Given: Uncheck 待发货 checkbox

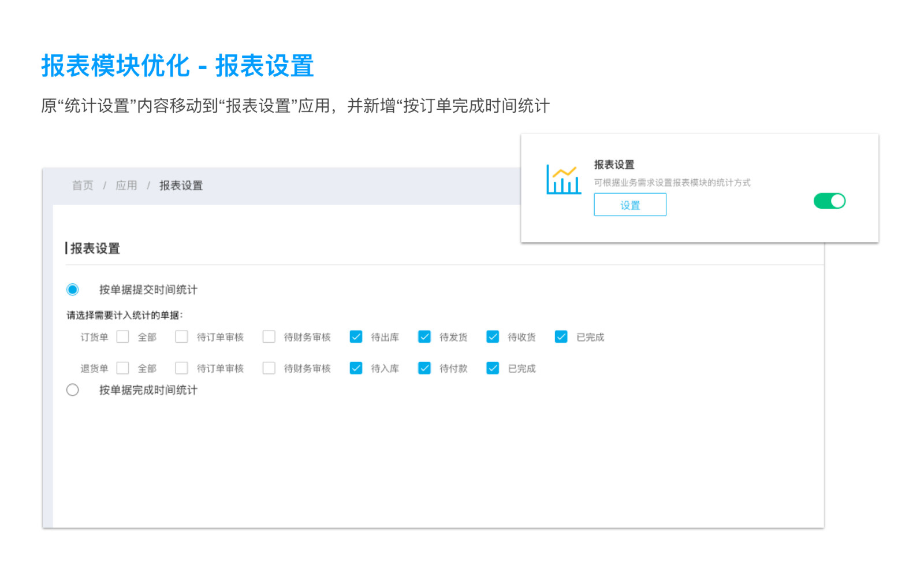Looking at the screenshot, I should click(x=424, y=337).
